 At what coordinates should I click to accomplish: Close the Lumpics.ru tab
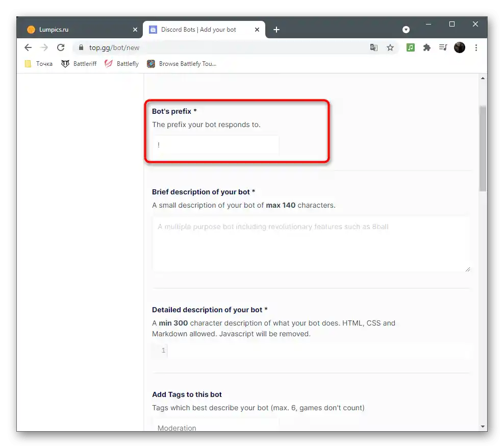click(x=135, y=30)
